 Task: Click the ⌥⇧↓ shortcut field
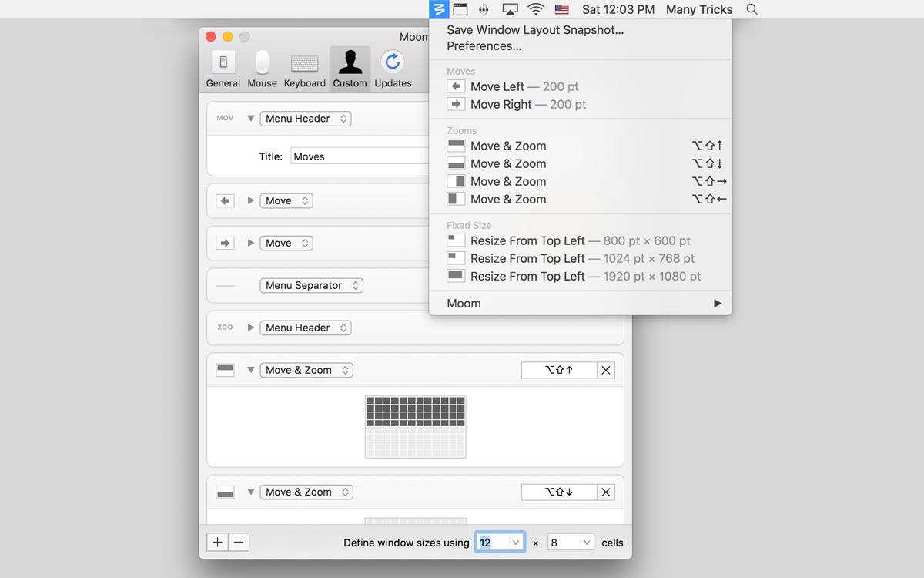559,492
